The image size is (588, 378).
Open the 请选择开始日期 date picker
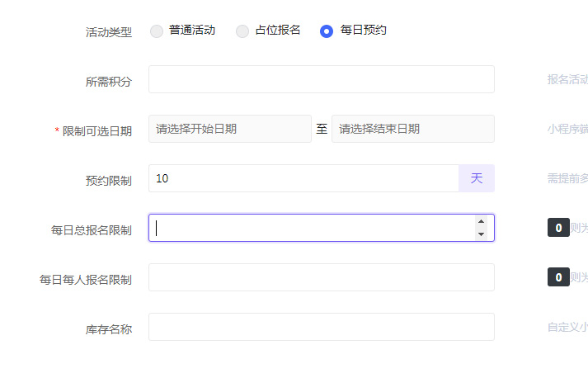pos(229,129)
